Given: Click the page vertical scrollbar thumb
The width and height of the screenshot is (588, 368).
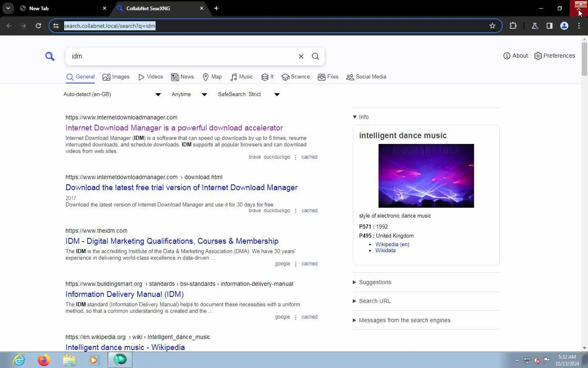Looking at the screenshot, I should coord(584,58).
